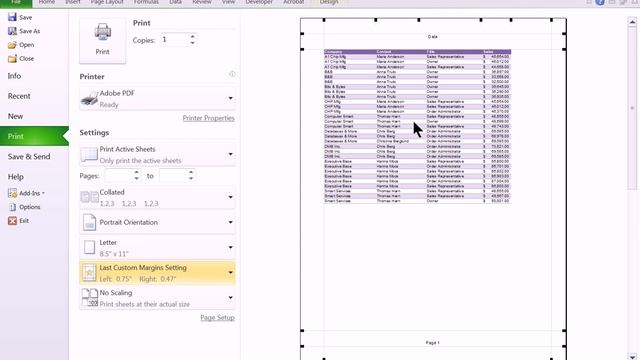Image resolution: width=640 pixels, height=360 pixels.
Task: Expand the Last Custom Margins Setting dropdown arrow
Action: pos(231,272)
